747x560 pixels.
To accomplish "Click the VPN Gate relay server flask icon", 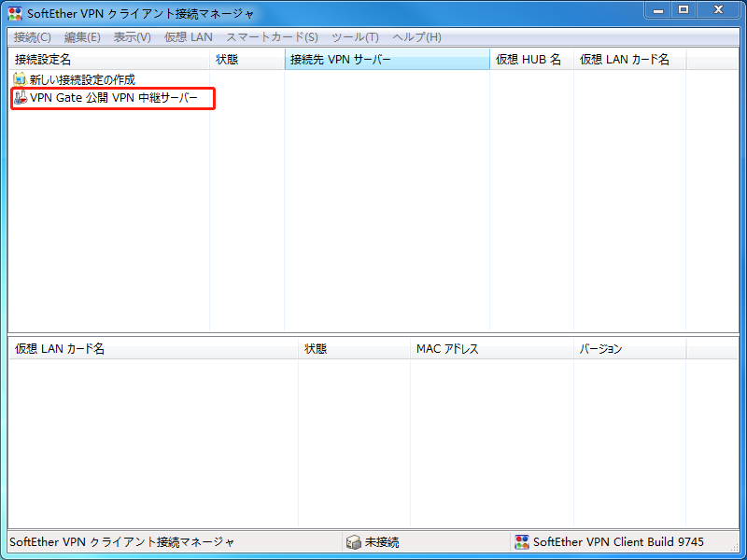I will [x=21, y=98].
